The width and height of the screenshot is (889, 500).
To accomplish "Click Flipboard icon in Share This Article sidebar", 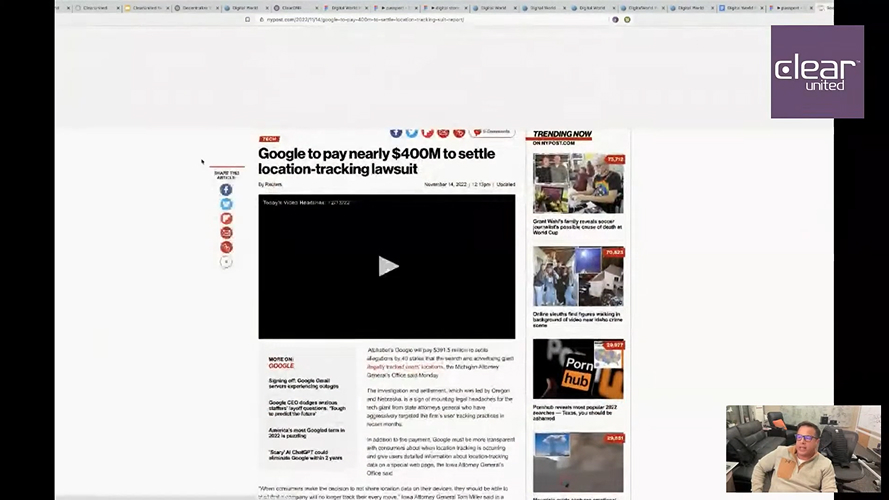I will click(226, 218).
